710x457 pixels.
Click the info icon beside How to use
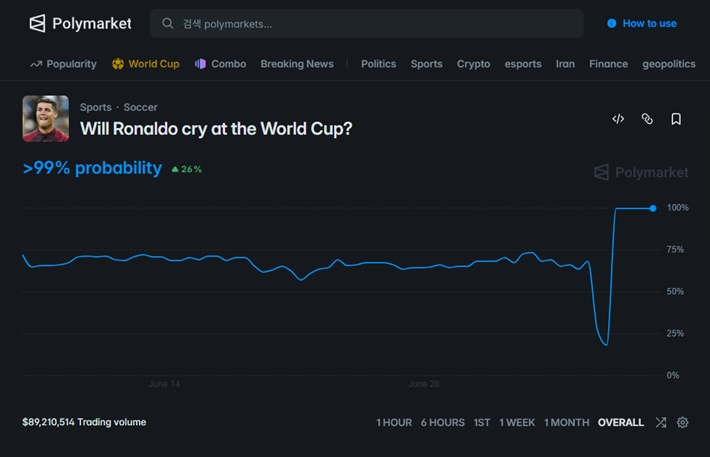[x=611, y=23]
